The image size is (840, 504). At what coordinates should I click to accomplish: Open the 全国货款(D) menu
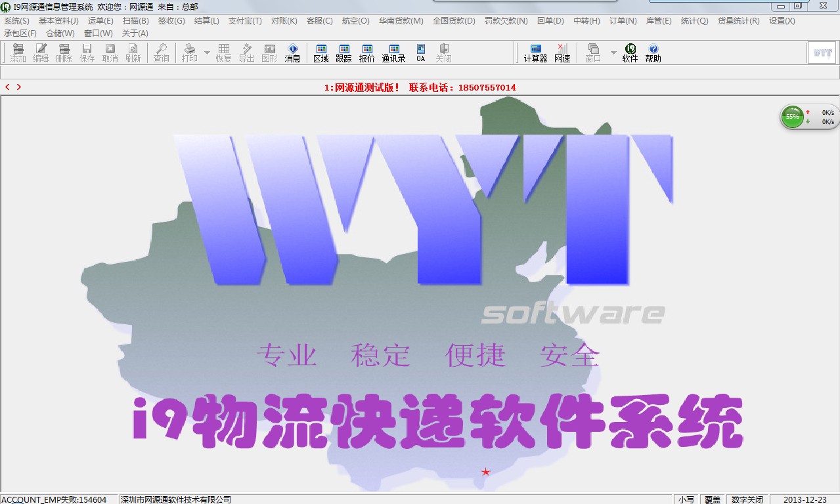[x=454, y=21]
